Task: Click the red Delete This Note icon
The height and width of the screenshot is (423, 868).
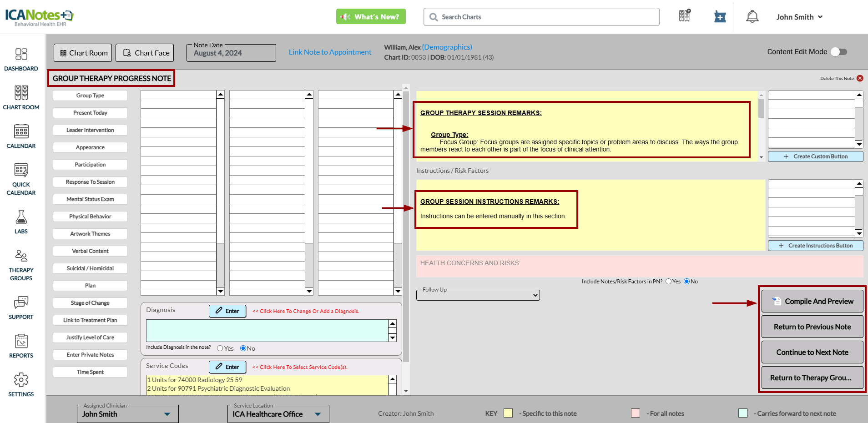Action: (x=860, y=78)
